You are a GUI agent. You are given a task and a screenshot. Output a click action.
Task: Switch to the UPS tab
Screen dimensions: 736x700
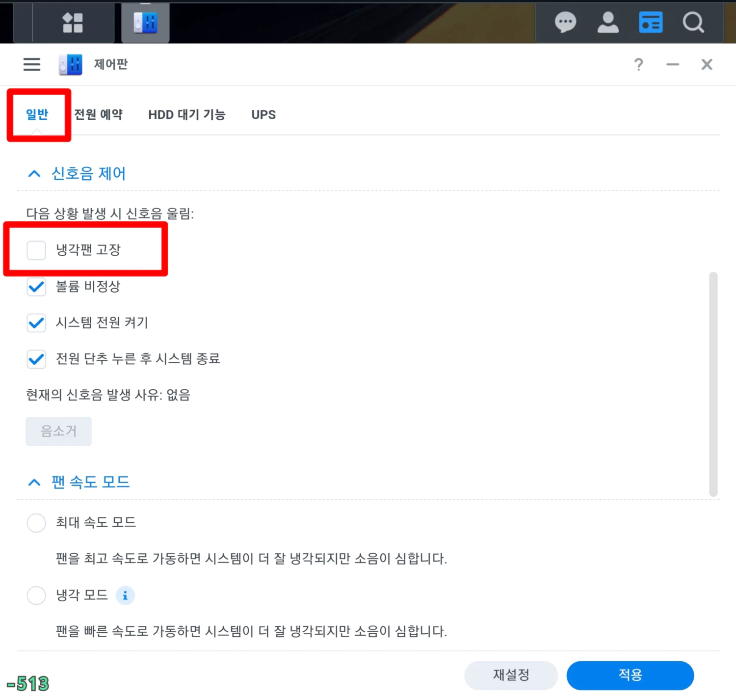tap(263, 114)
